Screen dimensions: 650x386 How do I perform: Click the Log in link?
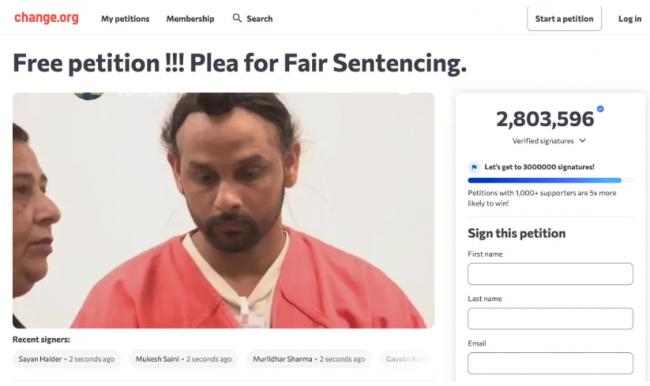click(x=630, y=19)
